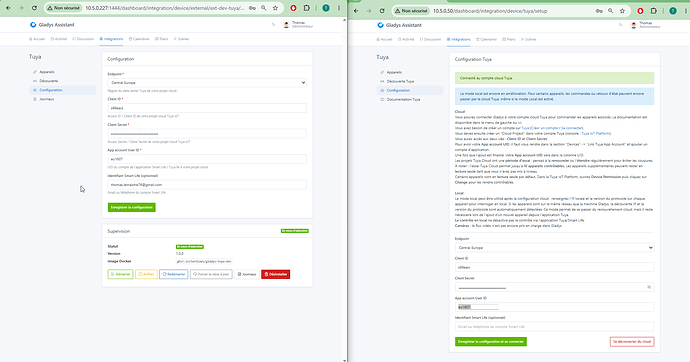690x362 pixels.
Task: Open red Opera-style extension icon in left window
Action: (294, 8)
